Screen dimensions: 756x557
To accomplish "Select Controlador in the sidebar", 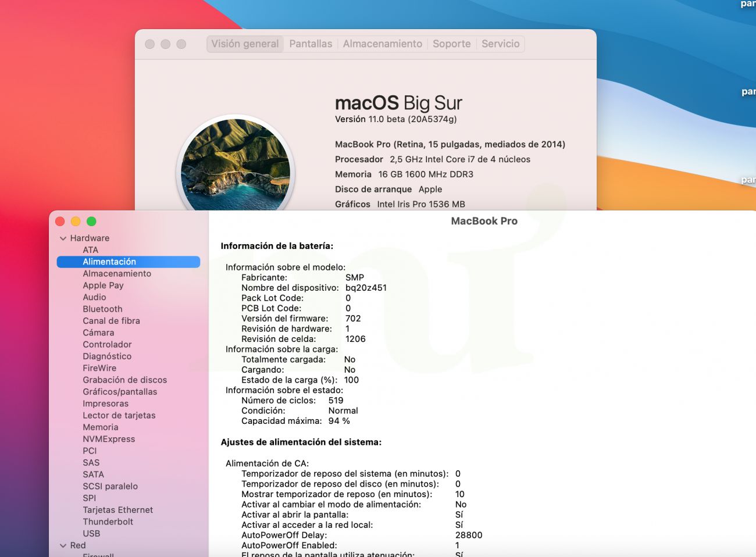I will [107, 345].
